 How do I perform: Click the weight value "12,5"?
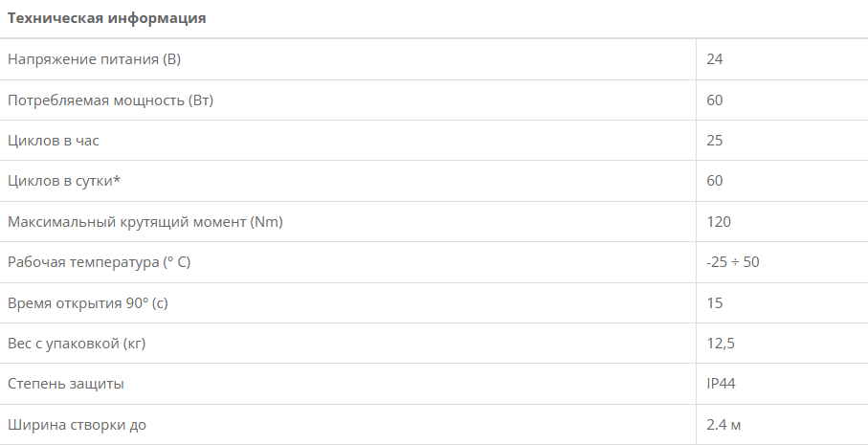pyautogui.click(x=720, y=344)
